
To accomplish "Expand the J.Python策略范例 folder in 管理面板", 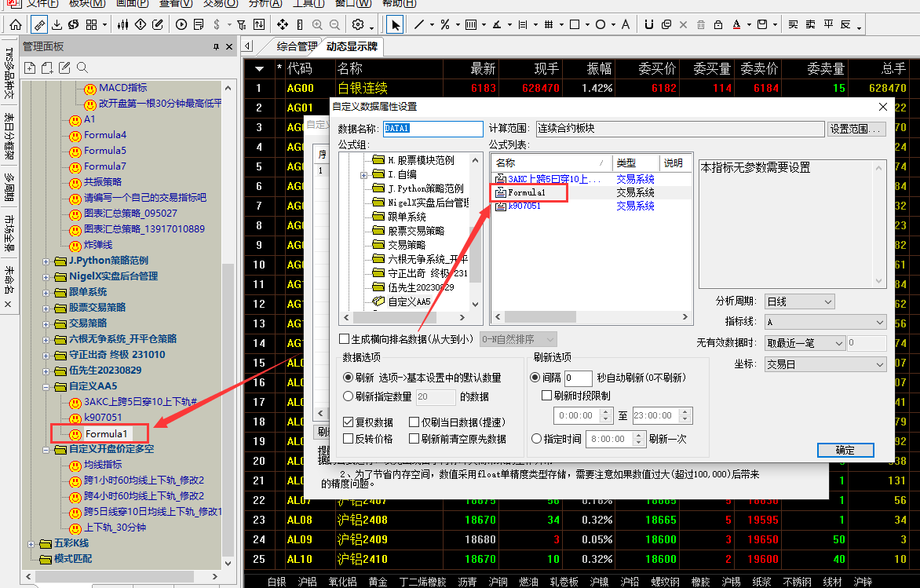I will tap(46, 261).
